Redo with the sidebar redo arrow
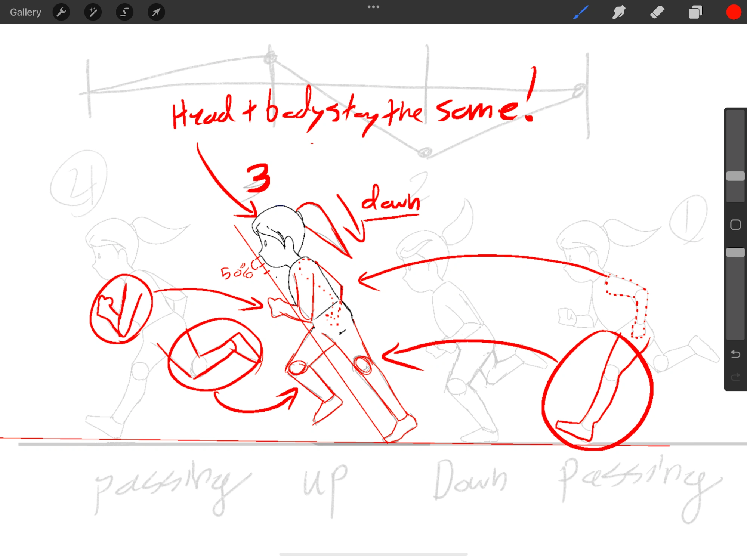The image size is (747, 560). (735, 377)
